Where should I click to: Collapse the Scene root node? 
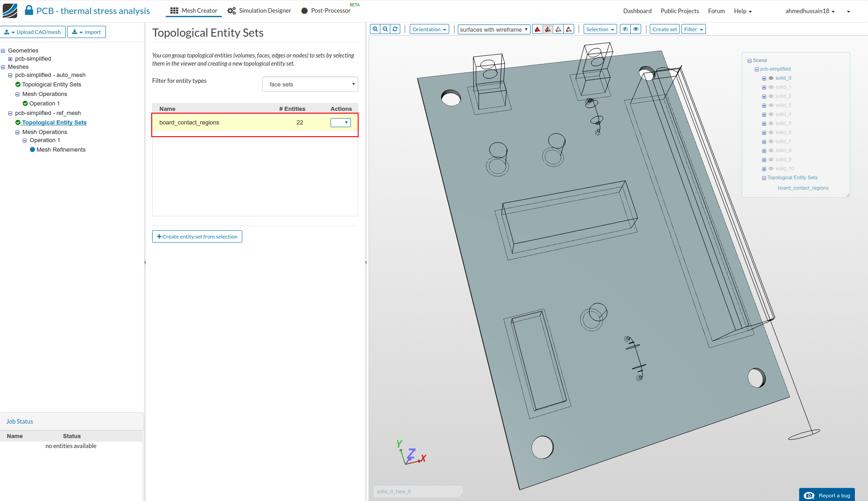coord(749,61)
